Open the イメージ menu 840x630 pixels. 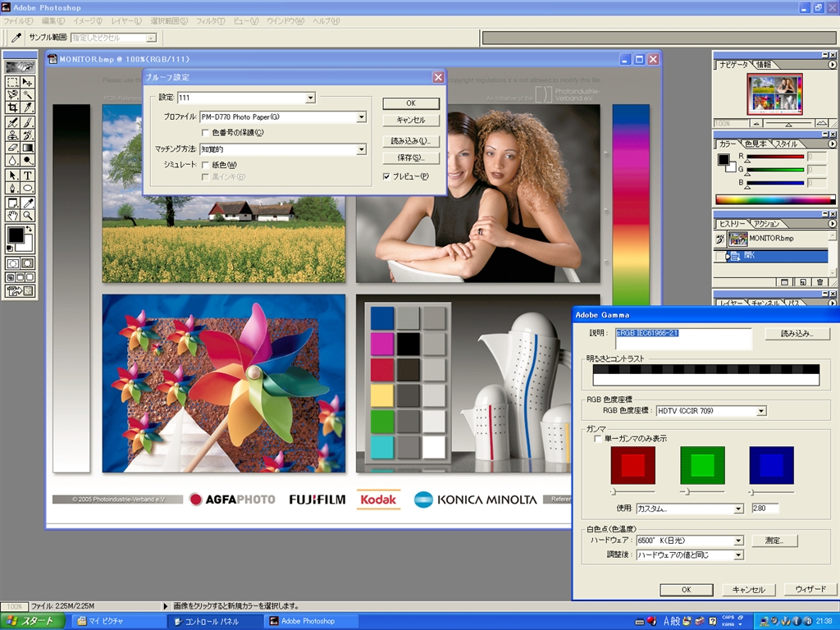click(87, 21)
